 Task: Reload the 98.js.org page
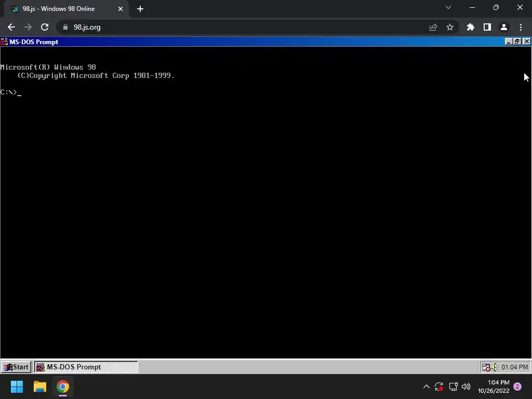point(45,27)
